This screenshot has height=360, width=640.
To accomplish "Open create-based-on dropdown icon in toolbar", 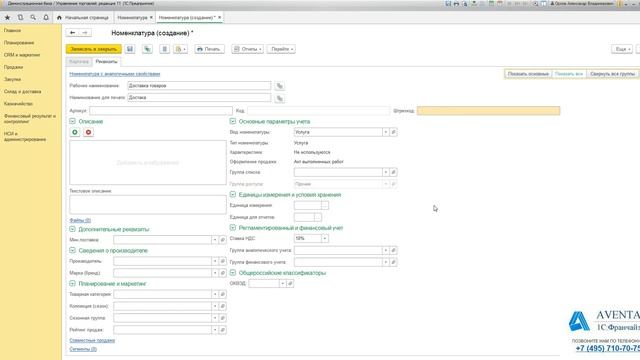I will (x=180, y=49).
